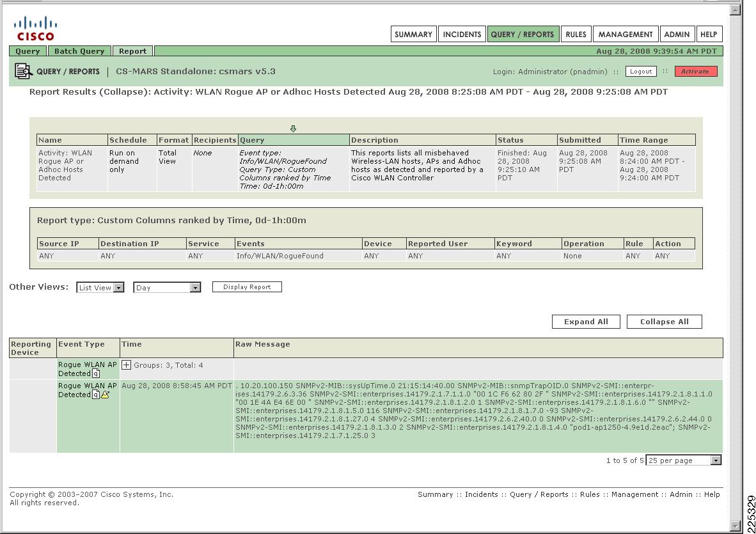Click the Display Report button
The image size is (756, 534).
(x=247, y=287)
